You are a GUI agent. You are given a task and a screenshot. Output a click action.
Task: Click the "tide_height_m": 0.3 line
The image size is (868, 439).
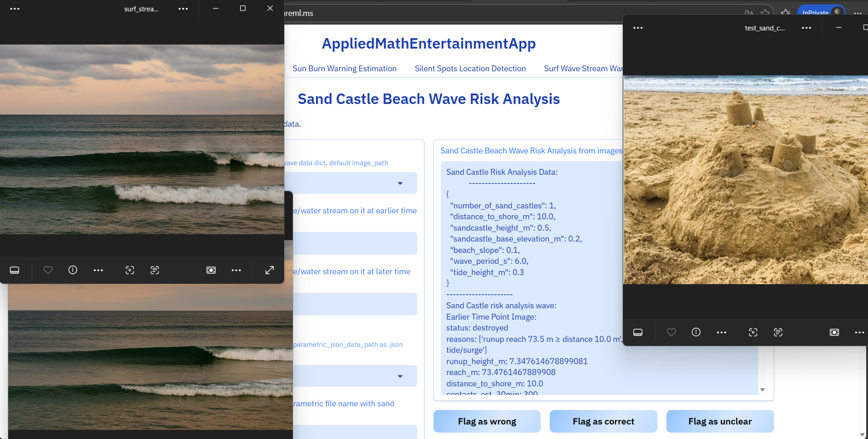click(487, 272)
